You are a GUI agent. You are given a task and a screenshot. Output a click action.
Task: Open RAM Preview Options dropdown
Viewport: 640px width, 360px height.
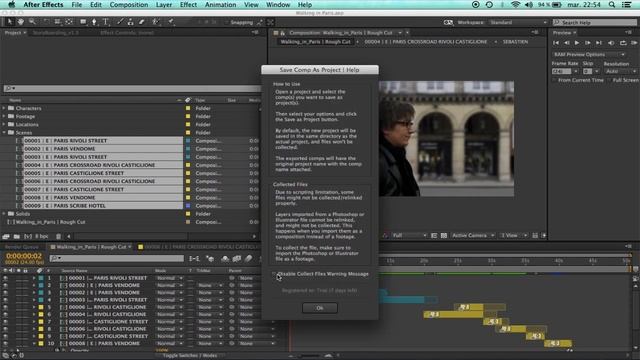click(x=589, y=54)
